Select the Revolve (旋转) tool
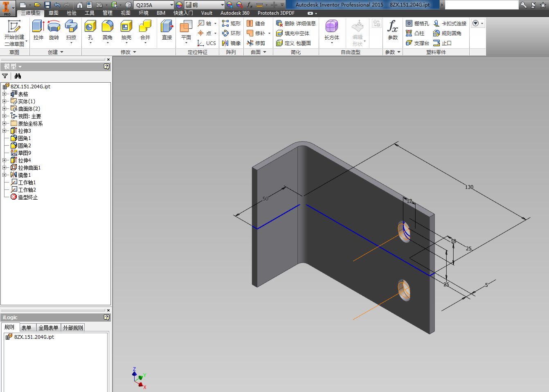This screenshot has height=392, width=549. (54, 30)
